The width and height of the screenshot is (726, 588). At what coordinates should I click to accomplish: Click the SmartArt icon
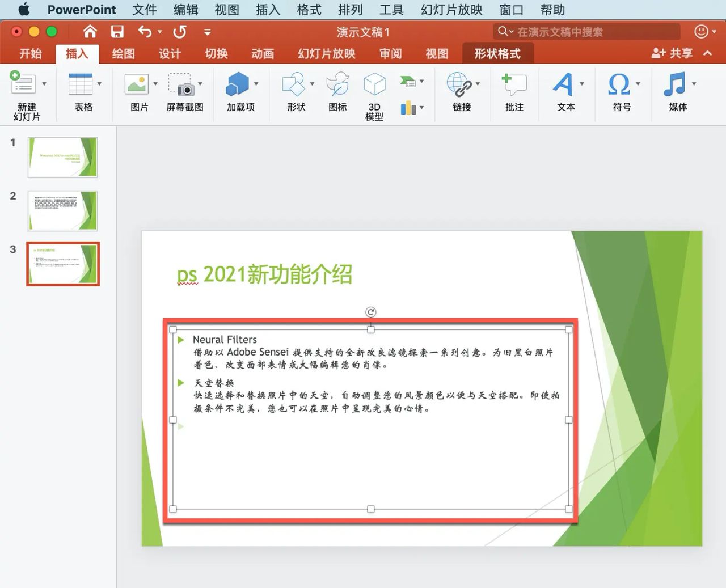click(x=408, y=82)
